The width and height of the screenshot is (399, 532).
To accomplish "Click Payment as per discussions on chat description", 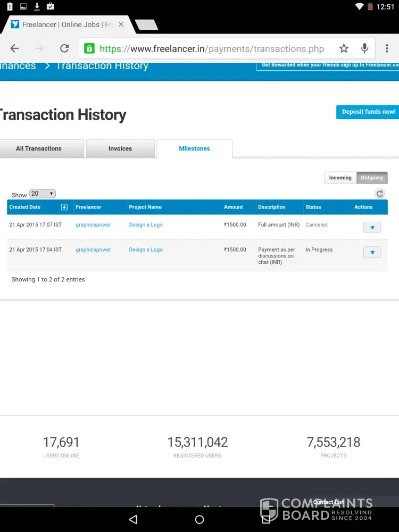I will pos(277,256).
